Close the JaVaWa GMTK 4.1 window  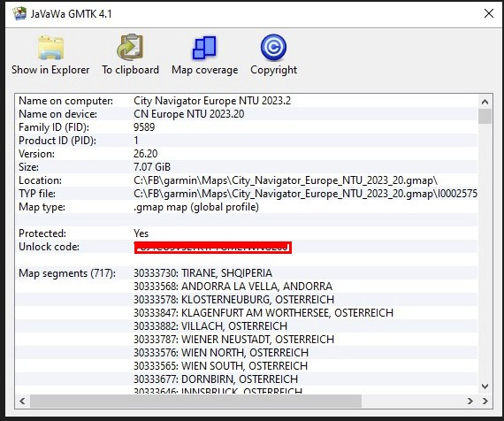coord(489,13)
